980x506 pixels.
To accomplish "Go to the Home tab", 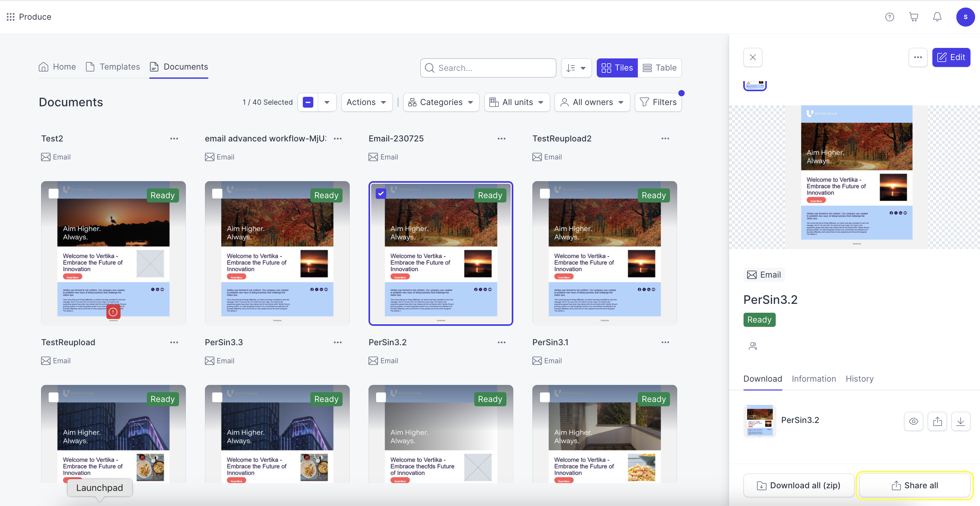I will [57, 67].
